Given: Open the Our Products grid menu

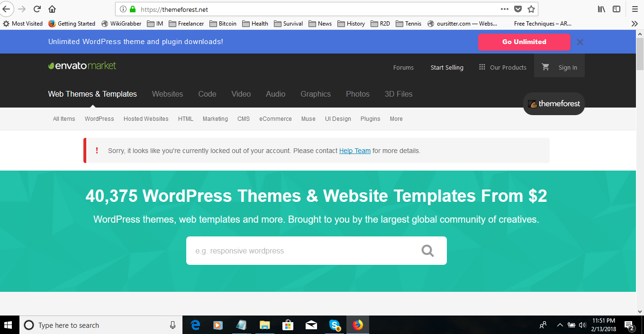Looking at the screenshot, I should click(503, 67).
